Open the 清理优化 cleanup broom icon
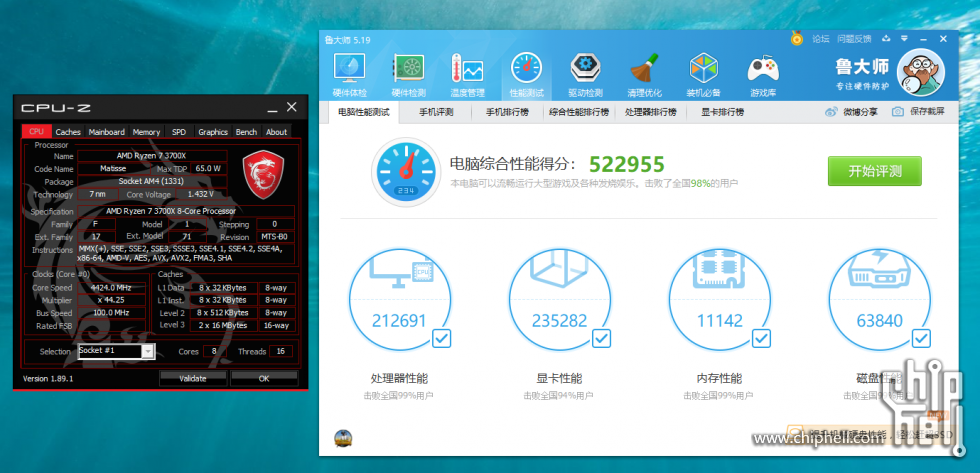Viewport: 980px width, 473px height. click(644, 74)
